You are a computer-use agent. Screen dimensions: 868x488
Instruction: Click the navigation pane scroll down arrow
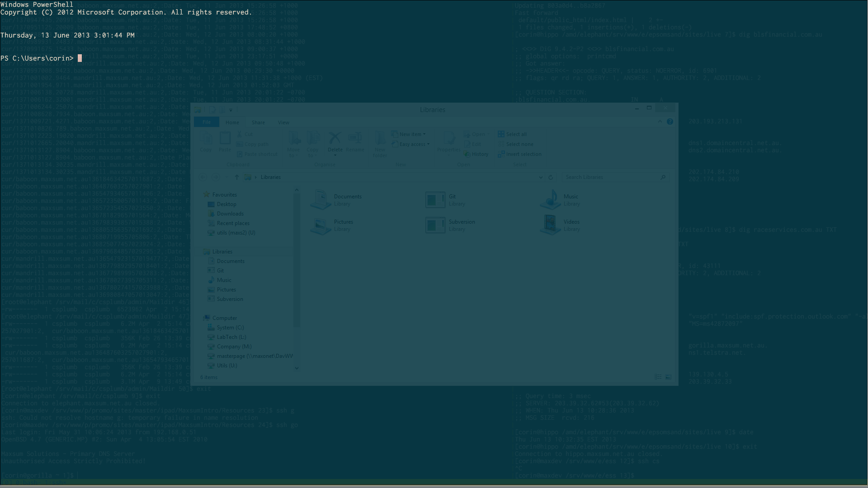coord(297,368)
